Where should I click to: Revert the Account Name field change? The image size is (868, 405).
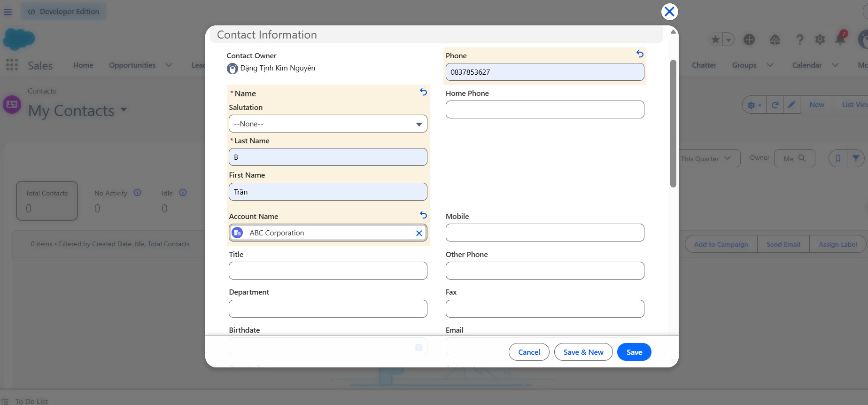(423, 215)
